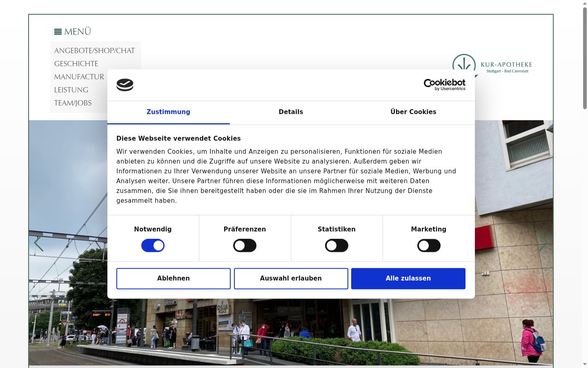This screenshot has height=368, width=588.
Task: Open the ANGEBOTE/SHOP/CHAT menu item
Action: pos(94,51)
